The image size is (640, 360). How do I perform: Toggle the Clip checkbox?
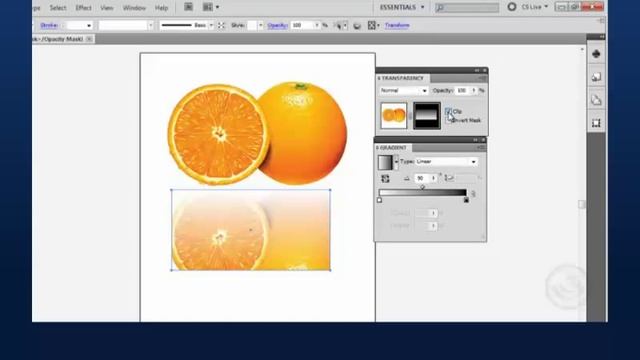[448, 111]
